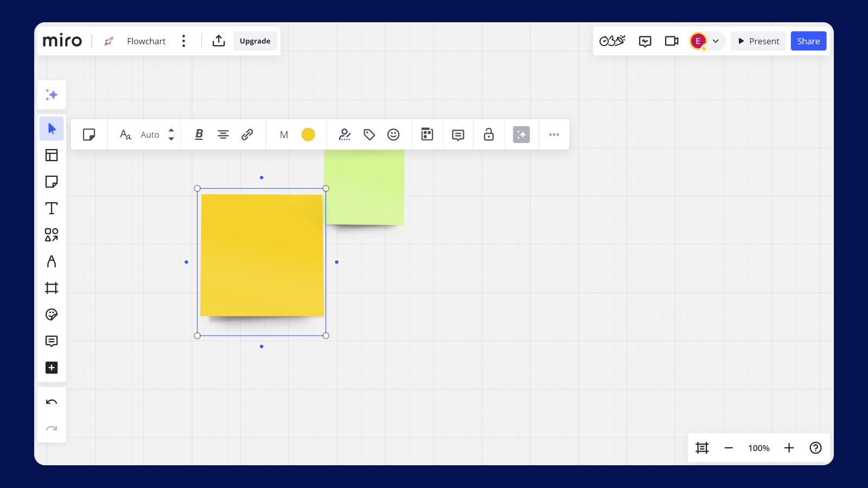Screen dimensions: 868x488
Task: Open sticky note size M dropdown
Action: pyautogui.click(x=284, y=134)
